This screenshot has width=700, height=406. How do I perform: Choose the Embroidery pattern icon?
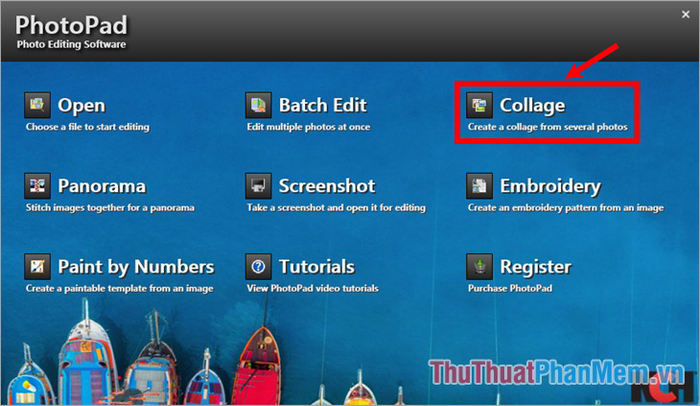[x=479, y=186]
